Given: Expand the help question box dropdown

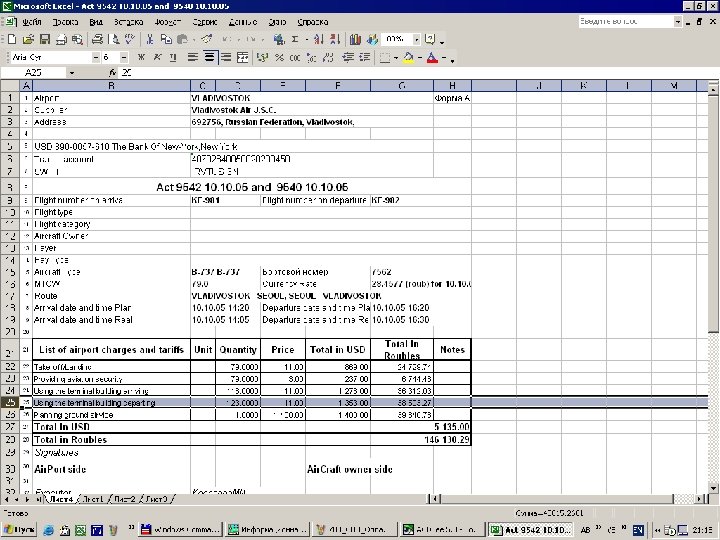Looking at the screenshot, I should [678, 22].
